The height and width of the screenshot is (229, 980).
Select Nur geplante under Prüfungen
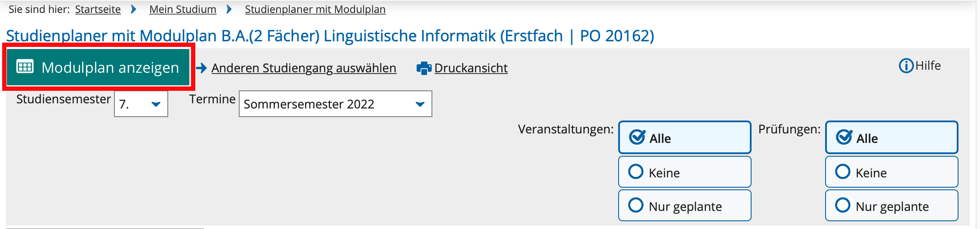[x=891, y=205]
